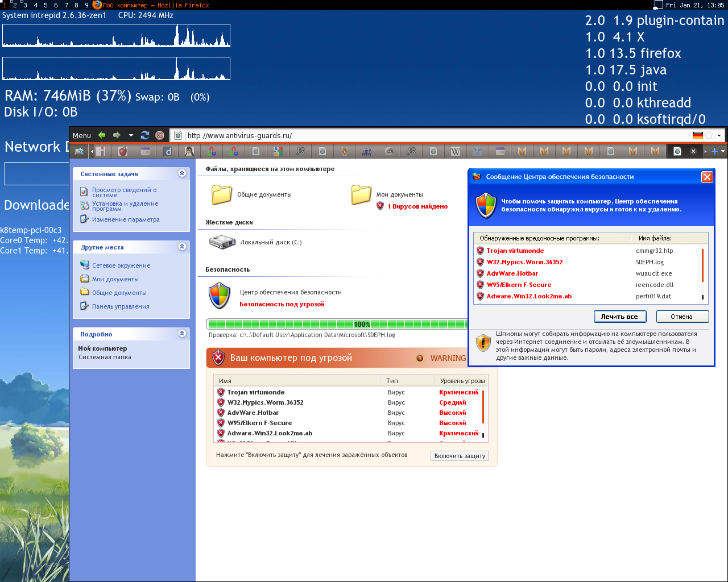Switch to the tab with the red 'i' icon
This screenshot has height=582, width=728.
coord(101,151)
